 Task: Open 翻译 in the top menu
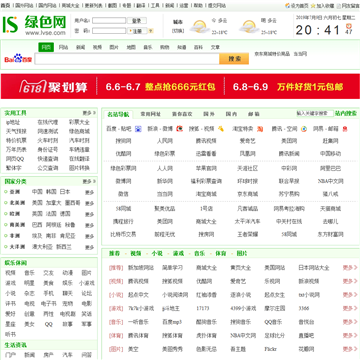(x=141, y=6)
